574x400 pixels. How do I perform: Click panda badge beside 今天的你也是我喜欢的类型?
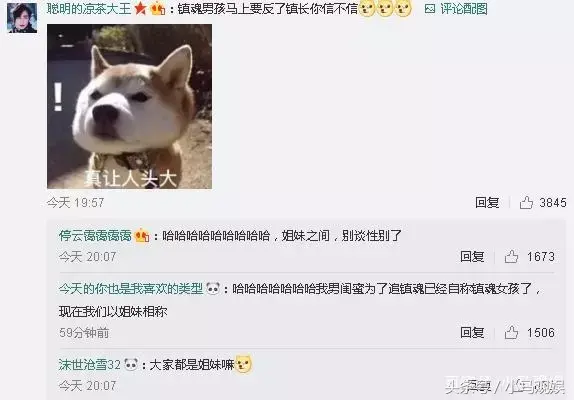coord(213,288)
